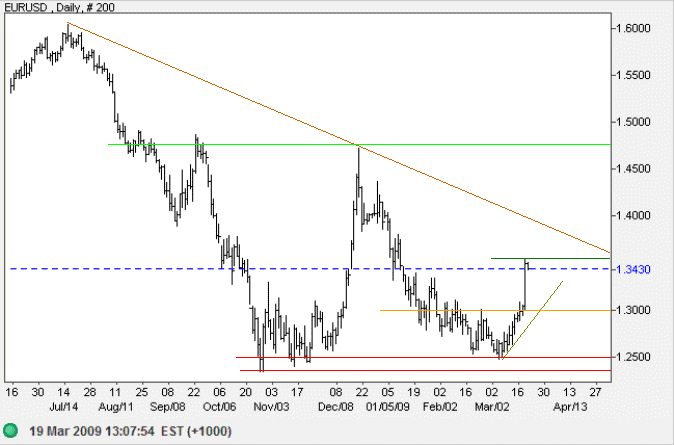Click the green status circle icon
Viewport: 674px width, 445px height.
10,430
